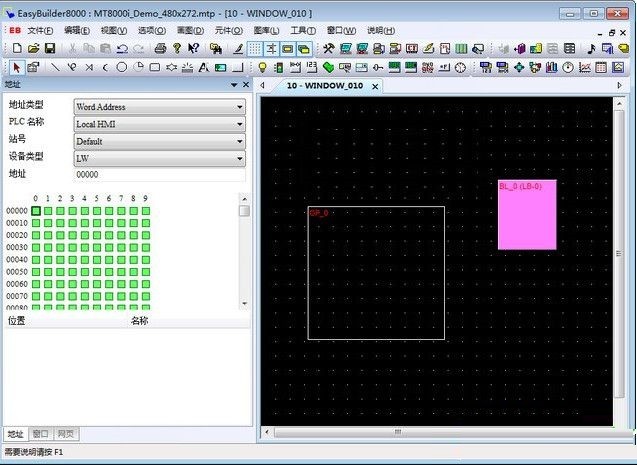Viewport: 637px width, 465px height.
Task: Select the arrow pointer tool
Action: 16,67
